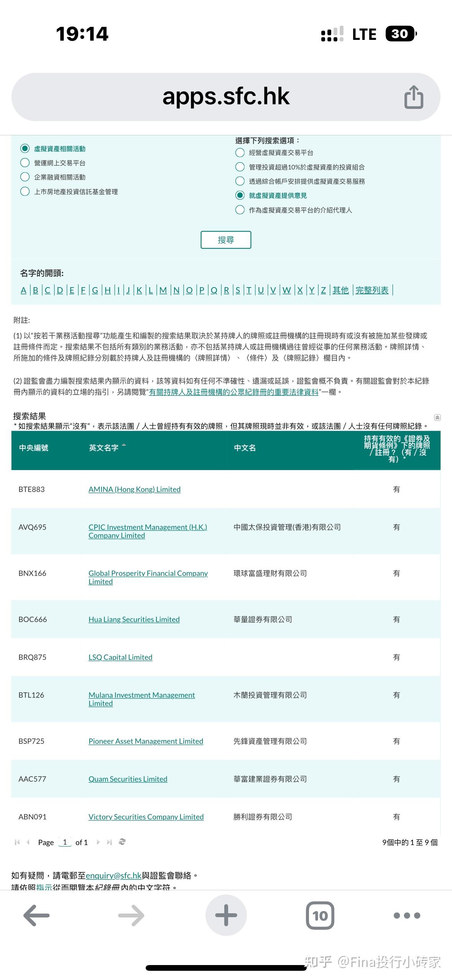Viewport: 452px width, 980px height.
Task: Filter names starting with letter Z
Action: (x=323, y=290)
